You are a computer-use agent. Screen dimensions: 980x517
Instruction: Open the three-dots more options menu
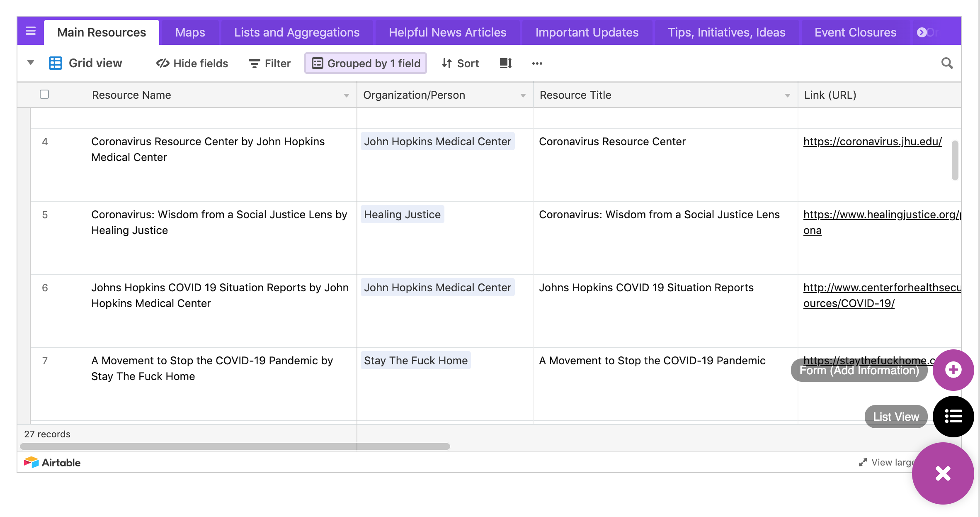coord(537,63)
